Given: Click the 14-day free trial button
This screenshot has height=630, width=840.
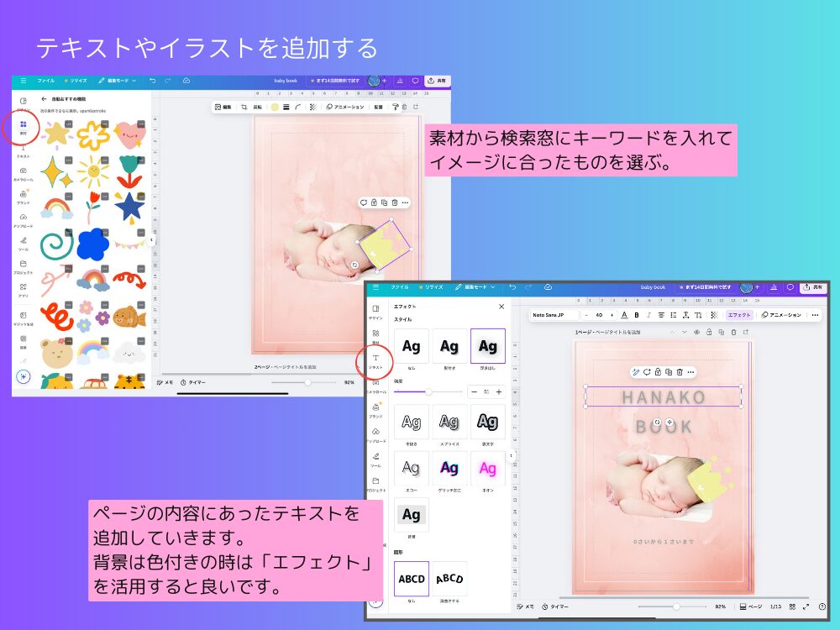Looking at the screenshot, I should [707, 287].
